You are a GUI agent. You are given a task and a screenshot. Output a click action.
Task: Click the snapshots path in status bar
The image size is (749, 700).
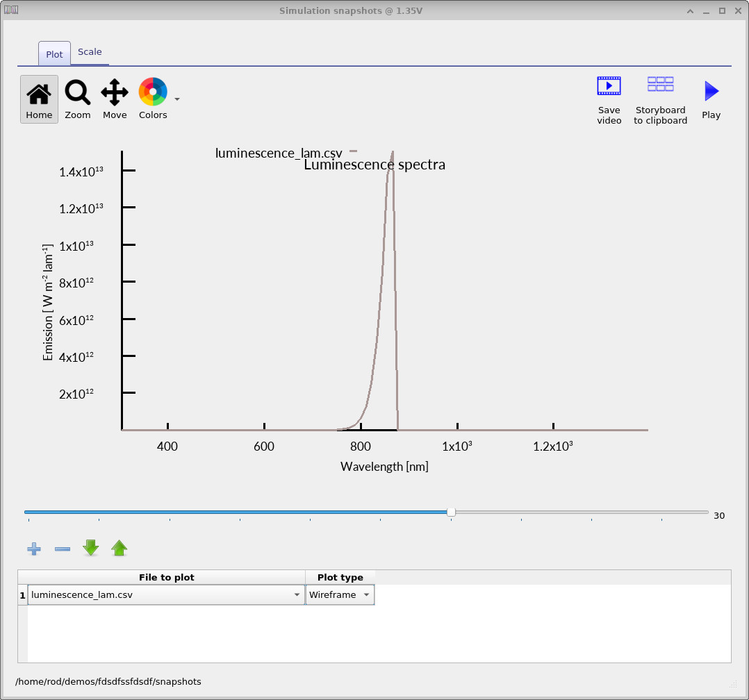(108, 681)
